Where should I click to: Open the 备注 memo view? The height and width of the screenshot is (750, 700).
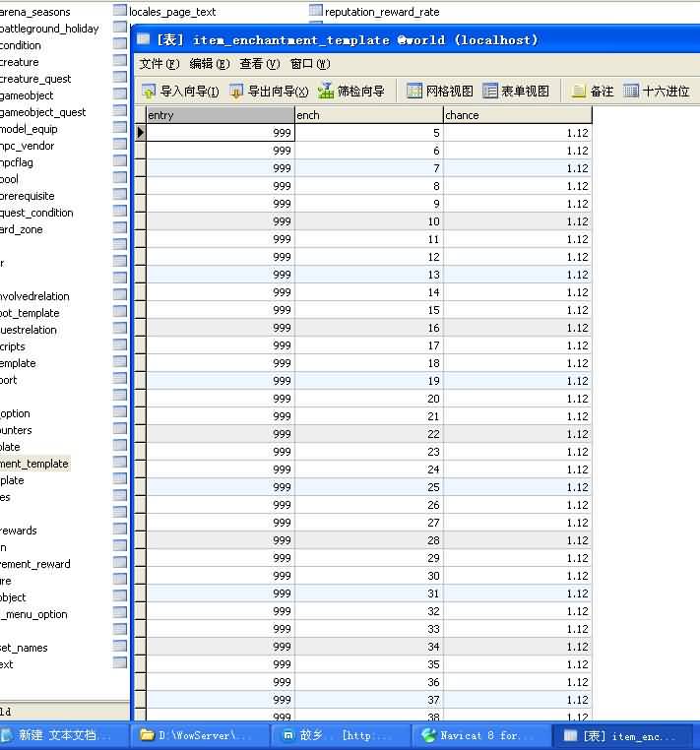593,91
